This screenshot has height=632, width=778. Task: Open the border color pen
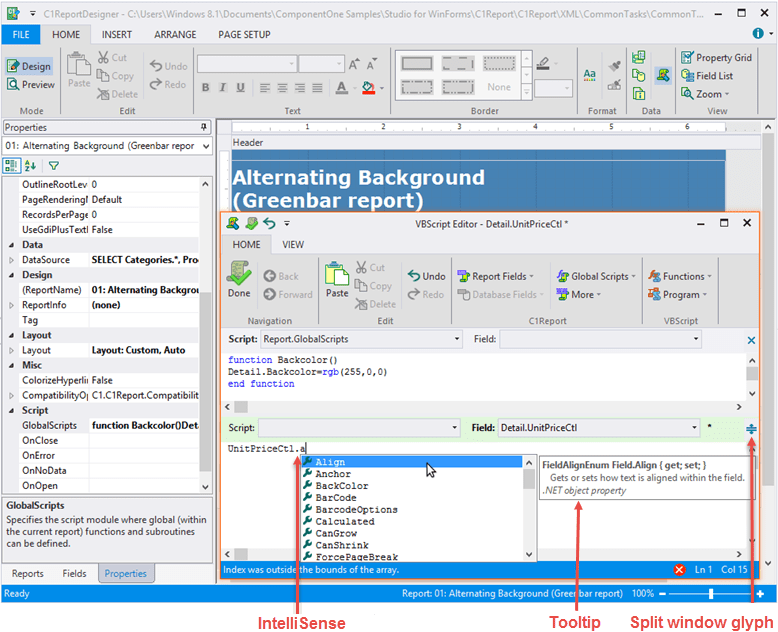(543, 63)
